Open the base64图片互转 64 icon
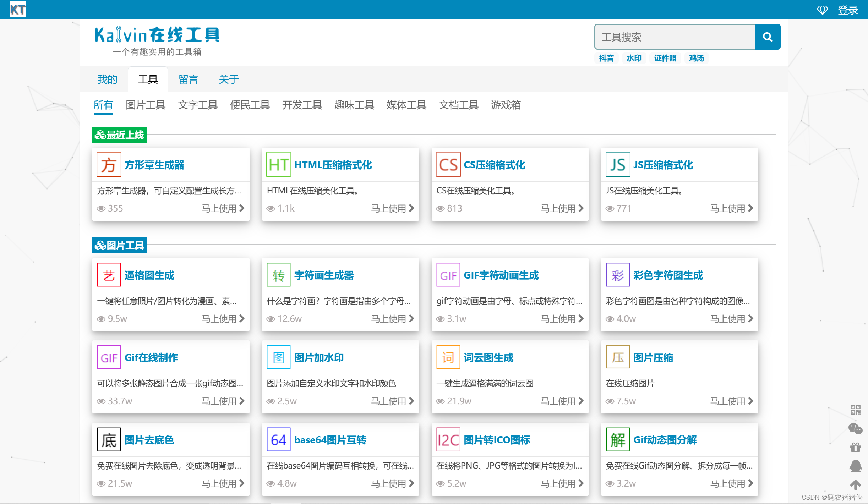The width and height of the screenshot is (868, 504). click(x=278, y=440)
